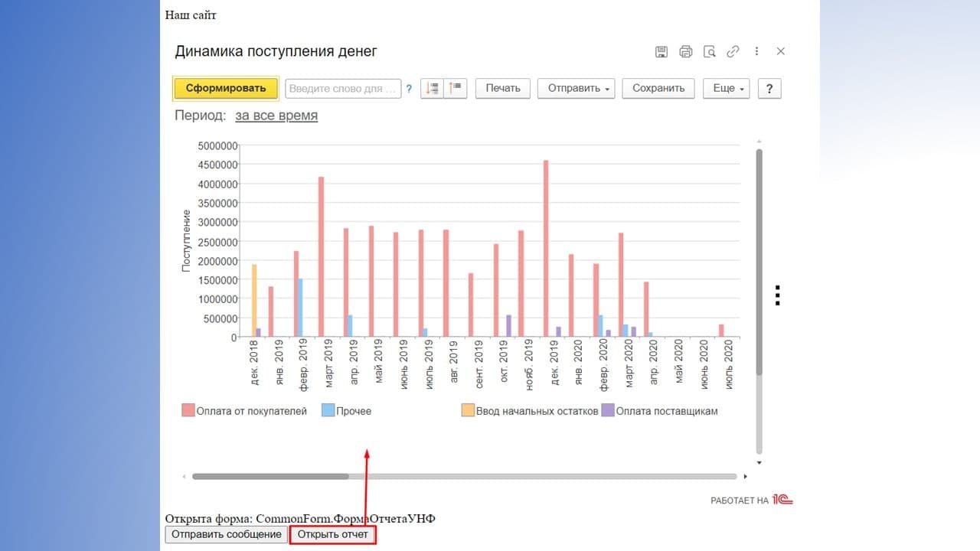Click the "Сохранить" button
This screenshot has width=980, height=551.
(658, 88)
